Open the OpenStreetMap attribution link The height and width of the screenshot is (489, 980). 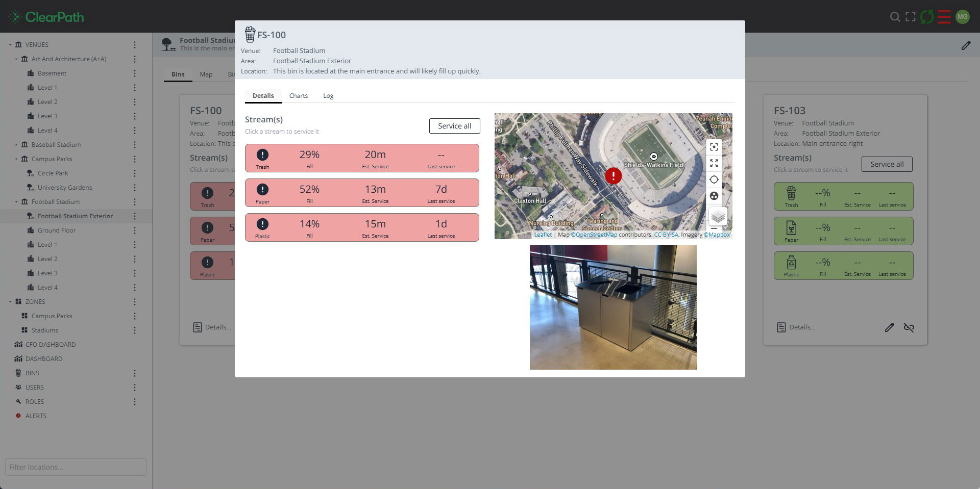[594, 235]
